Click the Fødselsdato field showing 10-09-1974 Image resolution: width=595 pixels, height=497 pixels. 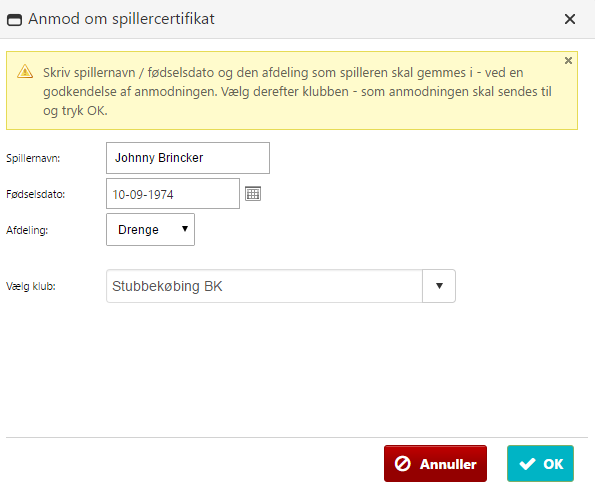click(173, 193)
